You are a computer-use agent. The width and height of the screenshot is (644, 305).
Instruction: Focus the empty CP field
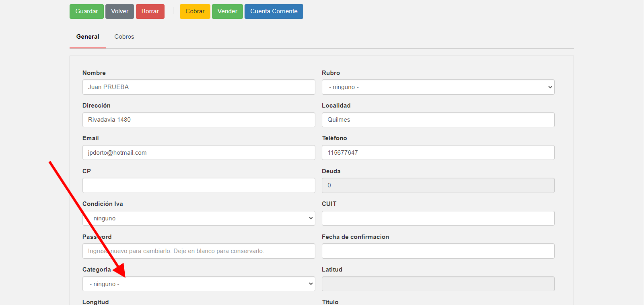pyautogui.click(x=199, y=185)
